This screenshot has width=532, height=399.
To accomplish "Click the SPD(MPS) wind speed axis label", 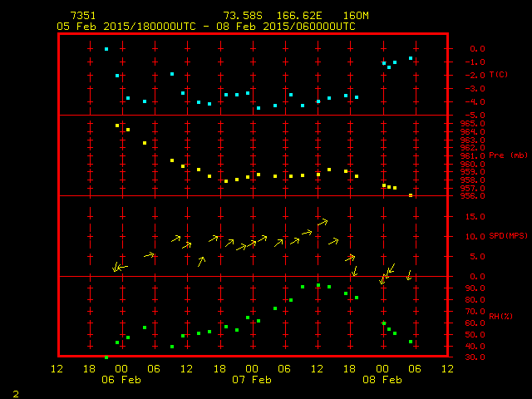I will (x=508, y=236).
